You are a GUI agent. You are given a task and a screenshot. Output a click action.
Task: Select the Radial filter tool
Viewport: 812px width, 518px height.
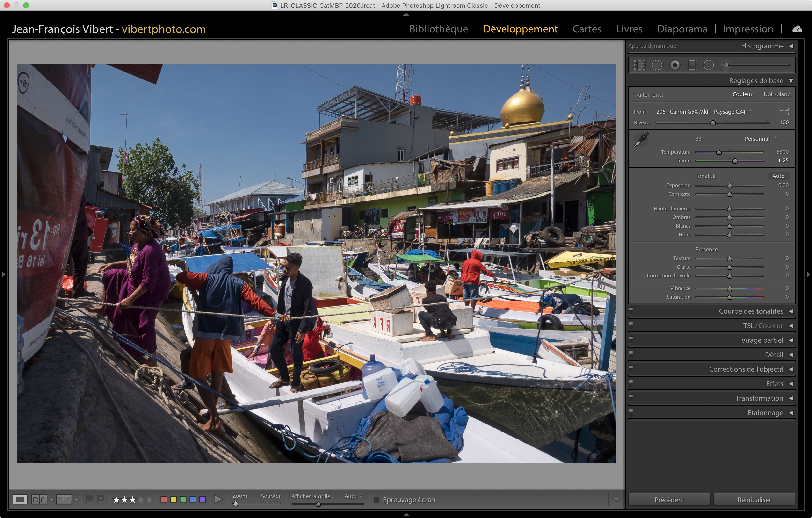tap(709, 65)
